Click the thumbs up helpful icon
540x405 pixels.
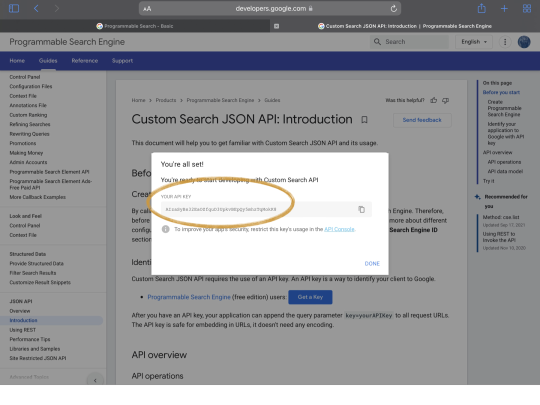coord(434,100)
